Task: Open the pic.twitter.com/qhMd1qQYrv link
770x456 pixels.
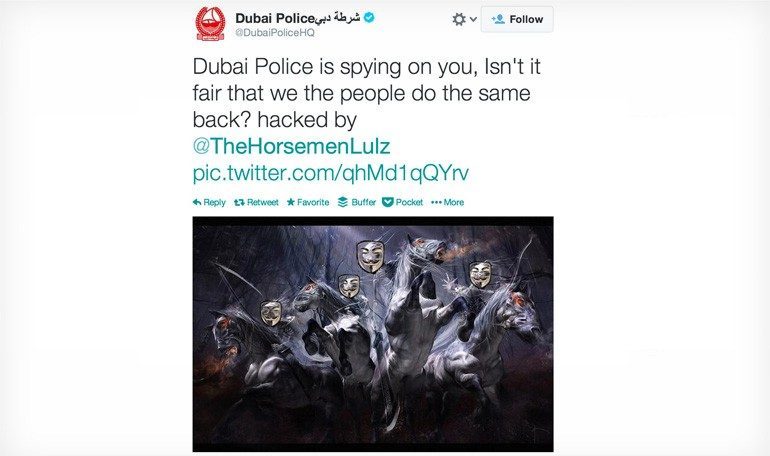Action: [330, 173]
